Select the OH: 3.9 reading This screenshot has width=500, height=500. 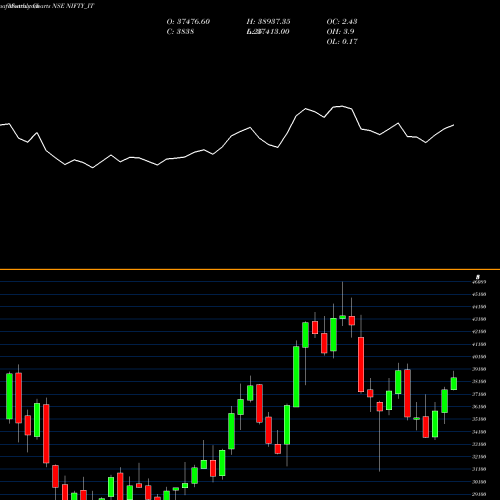[x=340, y=32]
